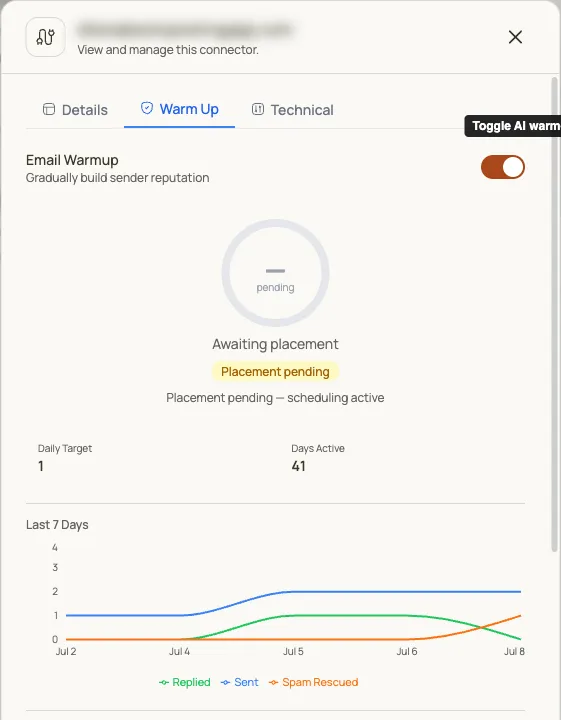Click the Jul 4 chart axis label

coord(179,652)
